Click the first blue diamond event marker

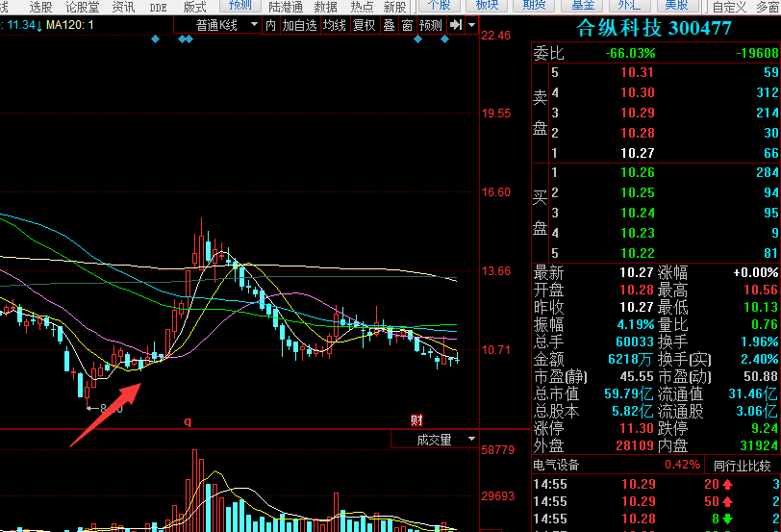coord(155,39)
